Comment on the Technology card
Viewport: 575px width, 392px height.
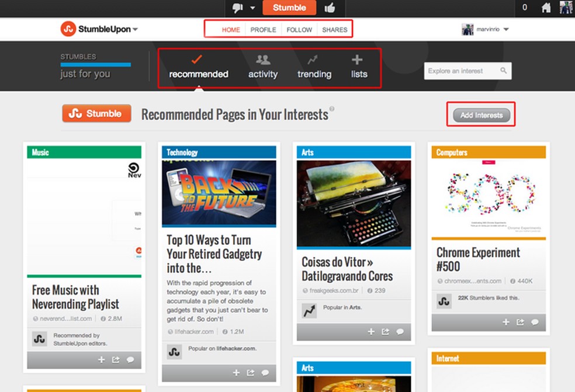[x=265, y=373]
